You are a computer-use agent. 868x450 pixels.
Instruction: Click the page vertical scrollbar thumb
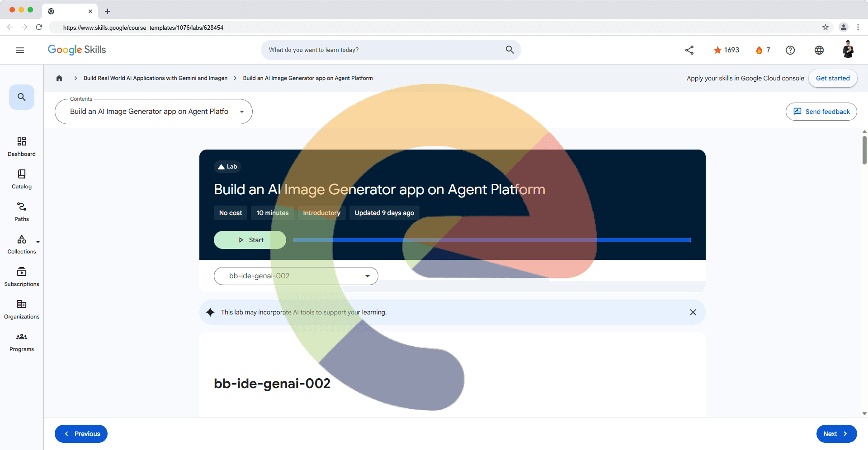pyautogui.click(x=864, y=150)
